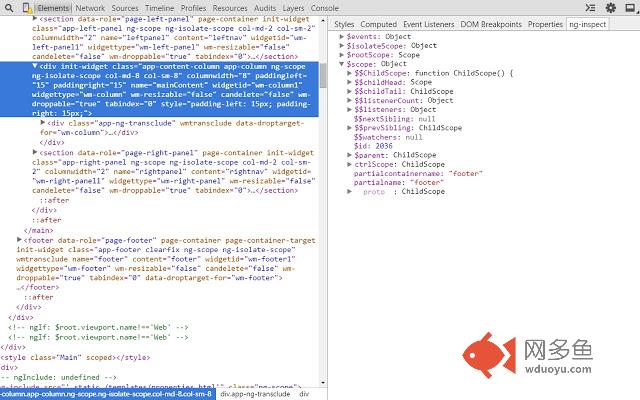Viewport: 640px width, 400px height.
Task: Open the Sources panel
Action: tap(125, 8)
